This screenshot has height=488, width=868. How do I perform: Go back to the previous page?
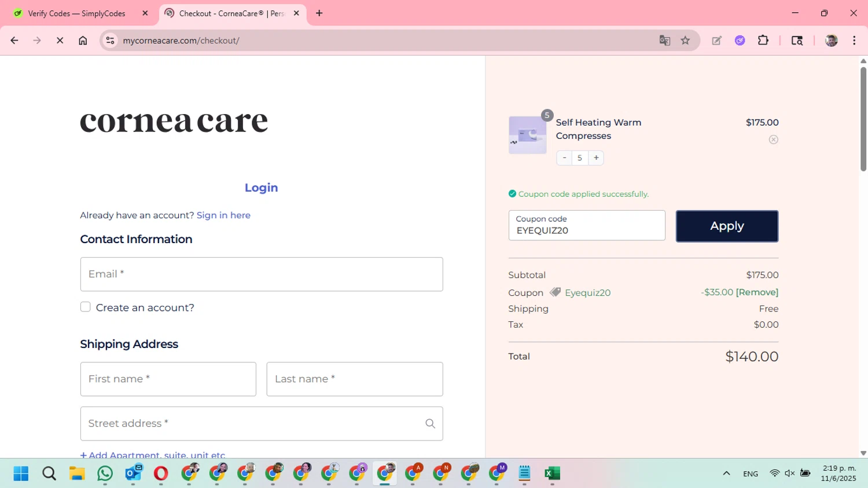pyautogui.click(x=14, y=41)
